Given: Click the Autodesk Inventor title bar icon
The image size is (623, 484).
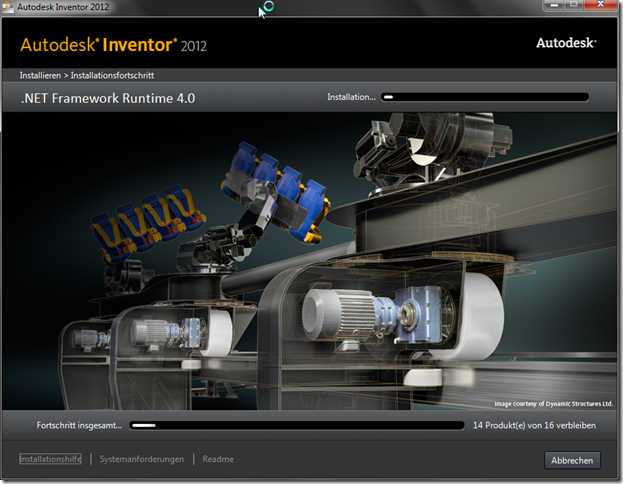Looking at the screenshot, I should pos(8,7).
